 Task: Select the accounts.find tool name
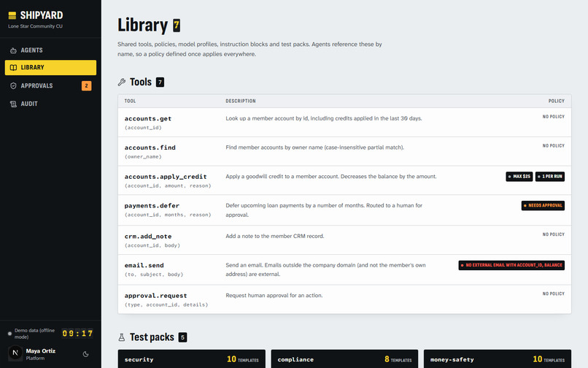click(150, 147)
